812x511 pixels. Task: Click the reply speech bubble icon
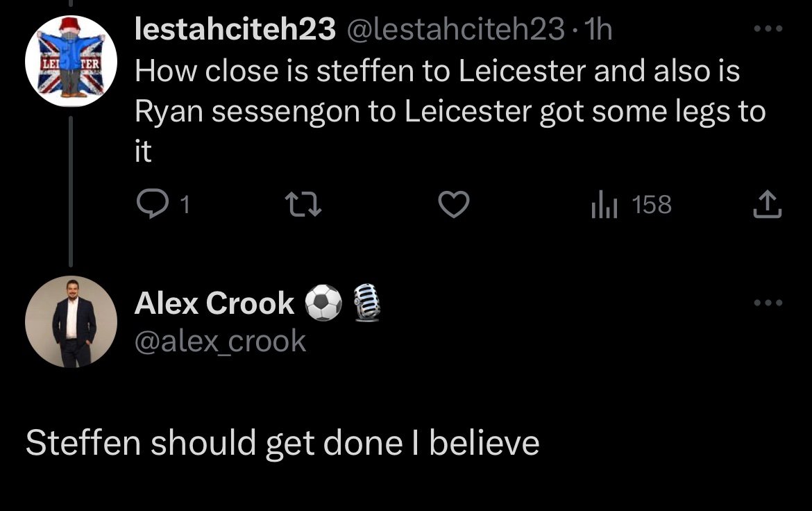tap(152, 203)
